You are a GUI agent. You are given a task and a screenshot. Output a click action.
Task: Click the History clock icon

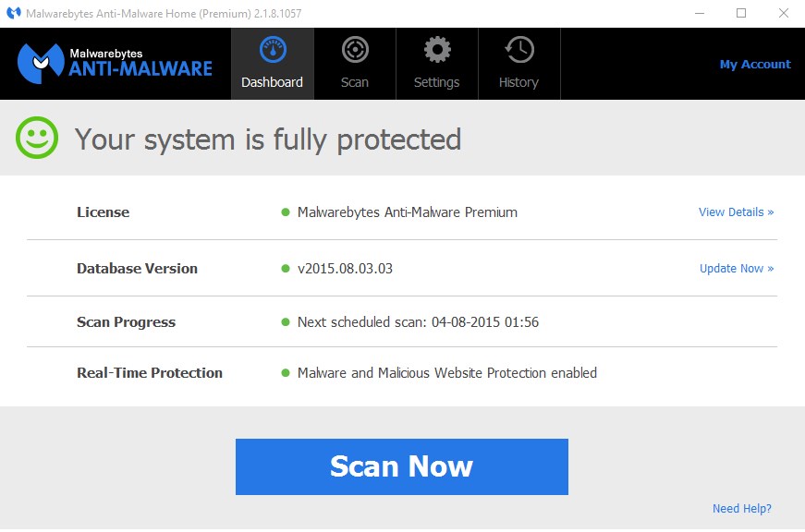click(519, 50)
